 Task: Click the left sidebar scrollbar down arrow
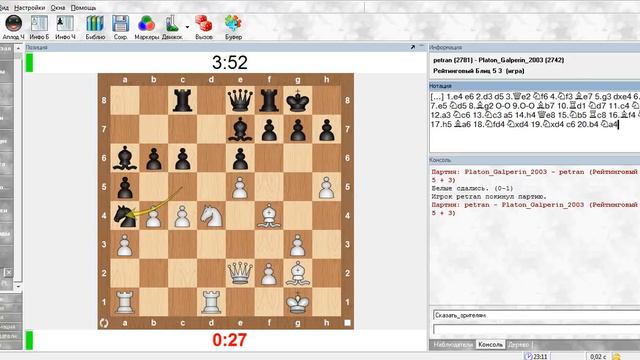18,287
